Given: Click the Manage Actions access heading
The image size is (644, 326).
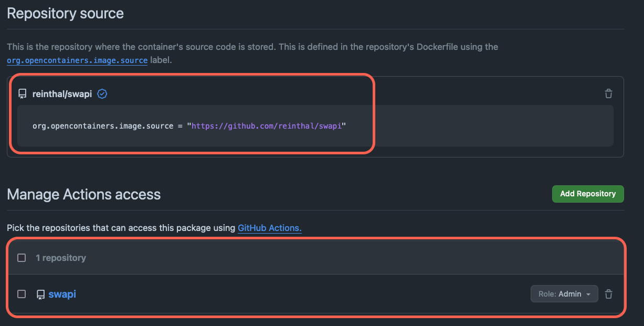Looking at the screenshot, I should tap(84, 194).
